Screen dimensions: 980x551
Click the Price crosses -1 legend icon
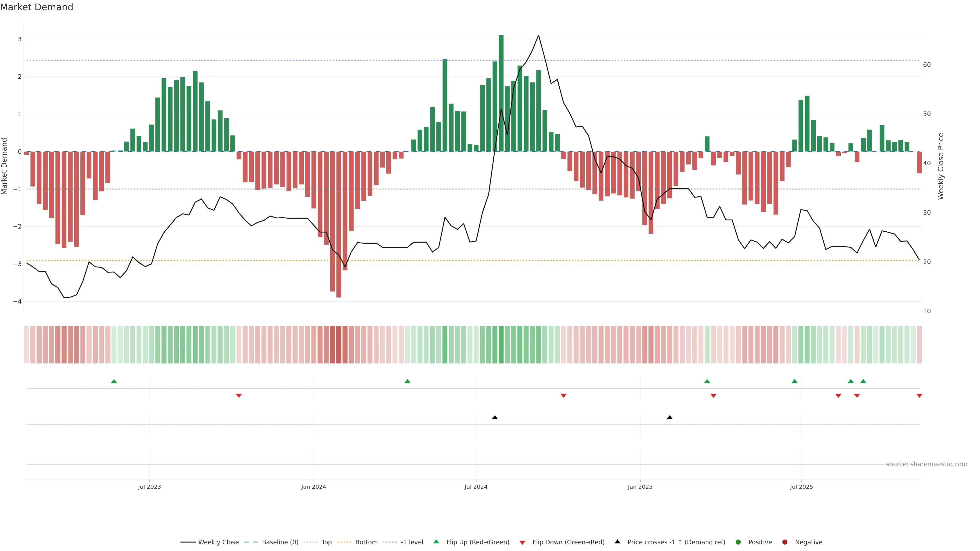coord(617,542)
